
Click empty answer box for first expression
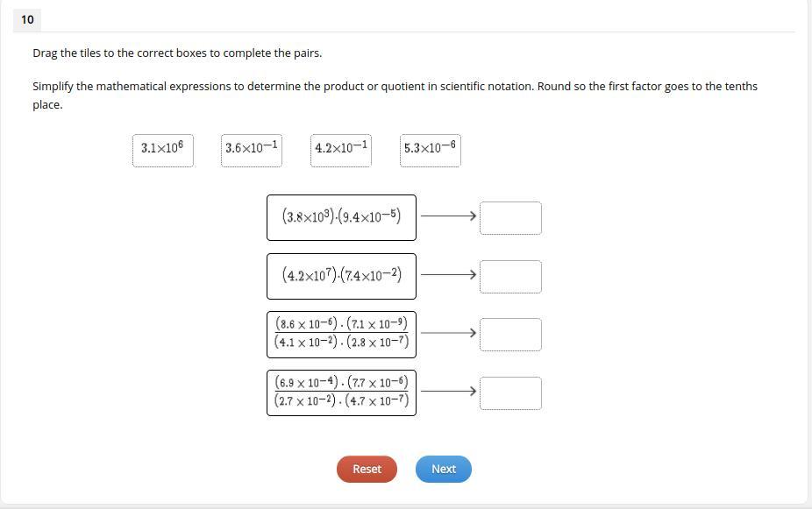click(510, 218)
